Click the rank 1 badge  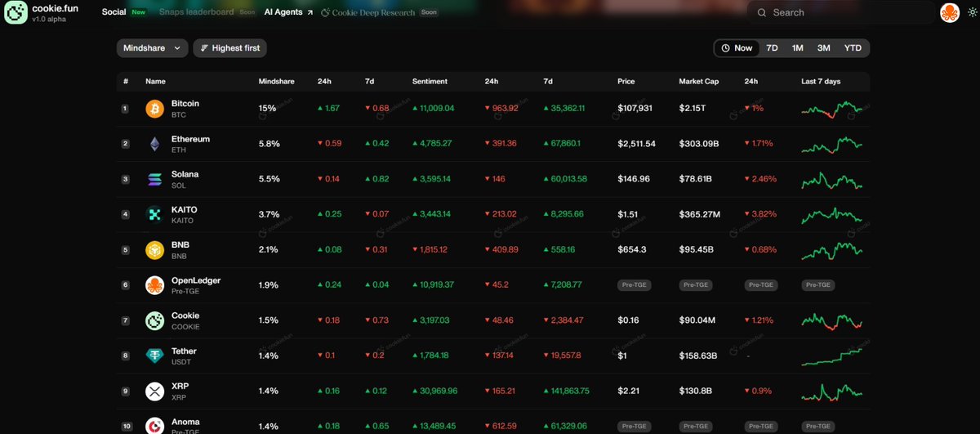125,109
